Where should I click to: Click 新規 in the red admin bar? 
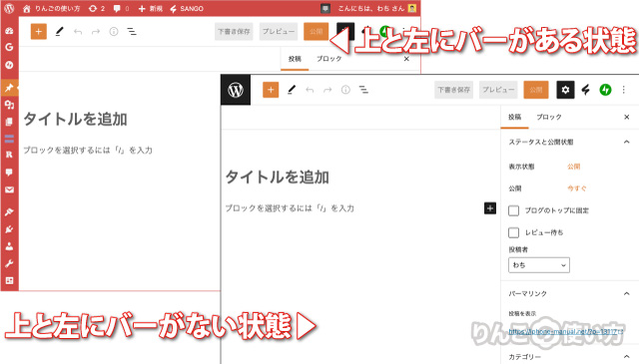pyautogui.click(x=151, y=9)
